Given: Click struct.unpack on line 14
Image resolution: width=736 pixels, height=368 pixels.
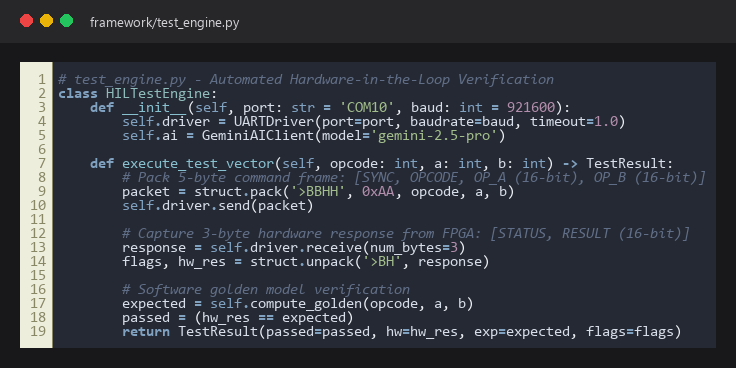Looking at the screenshot, I should click(x=302, y=261).
